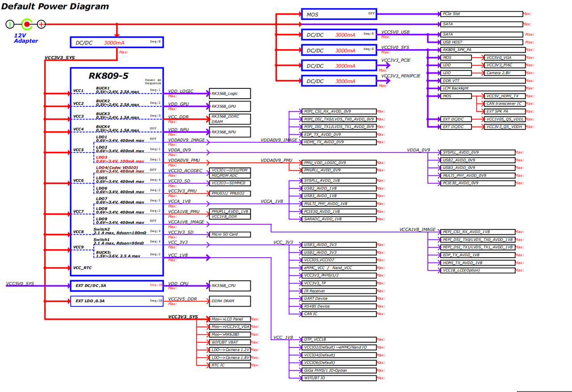Image resolution: width=572 pixels, height=392 pixels.
Task: Click the minus terminal circle left of the adapter
Action: click(10, 25)
